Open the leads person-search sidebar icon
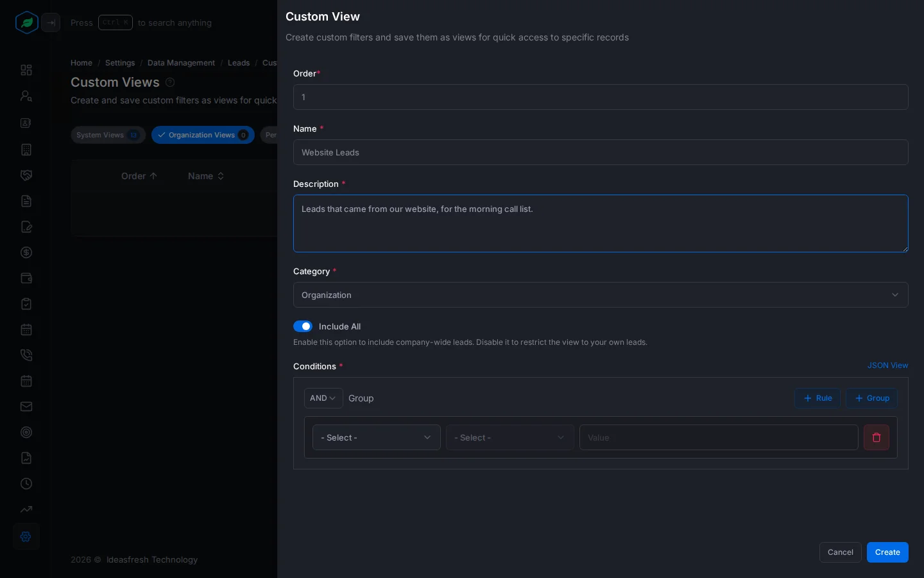Screen dimensions: 924x578 26,96
